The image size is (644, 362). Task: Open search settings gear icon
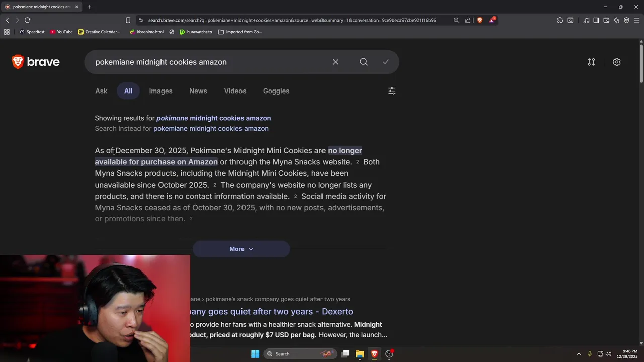[x=617, y=62]
